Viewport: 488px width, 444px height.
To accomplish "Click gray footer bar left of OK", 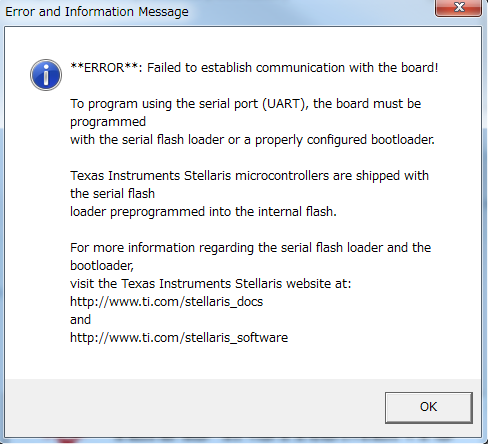I will pos(193,407).
